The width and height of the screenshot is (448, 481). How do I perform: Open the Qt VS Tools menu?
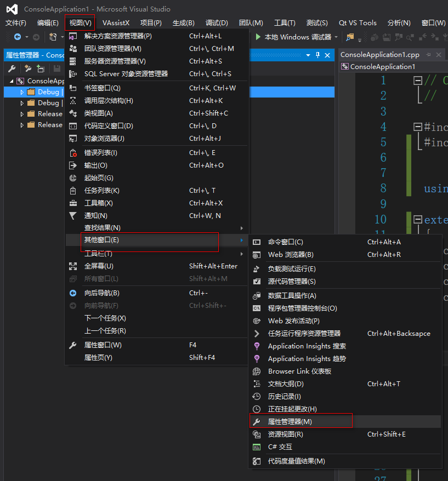coord(358,23)
